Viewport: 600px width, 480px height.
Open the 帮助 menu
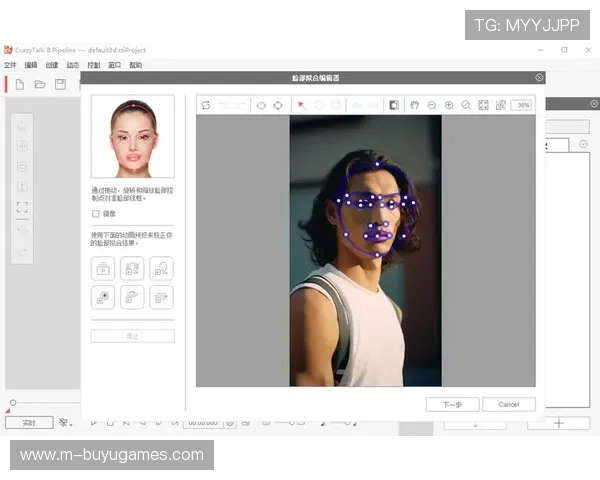(x=135, y=65)
